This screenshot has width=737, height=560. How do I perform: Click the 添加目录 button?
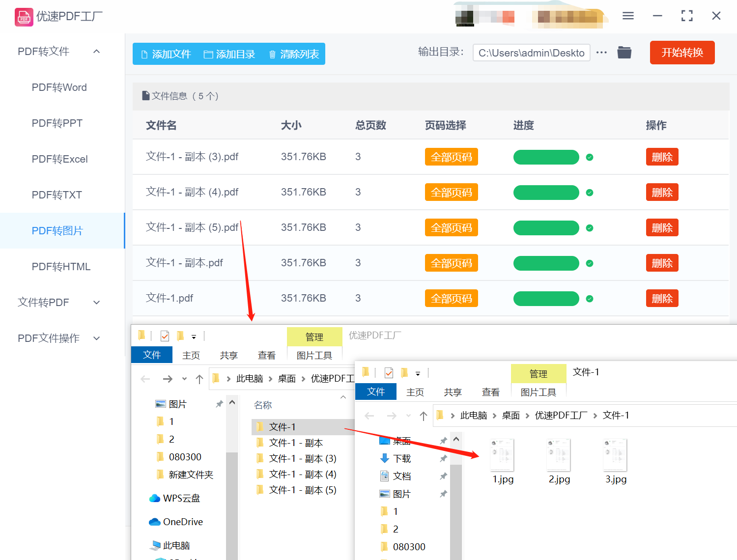[x=229, y=54]
